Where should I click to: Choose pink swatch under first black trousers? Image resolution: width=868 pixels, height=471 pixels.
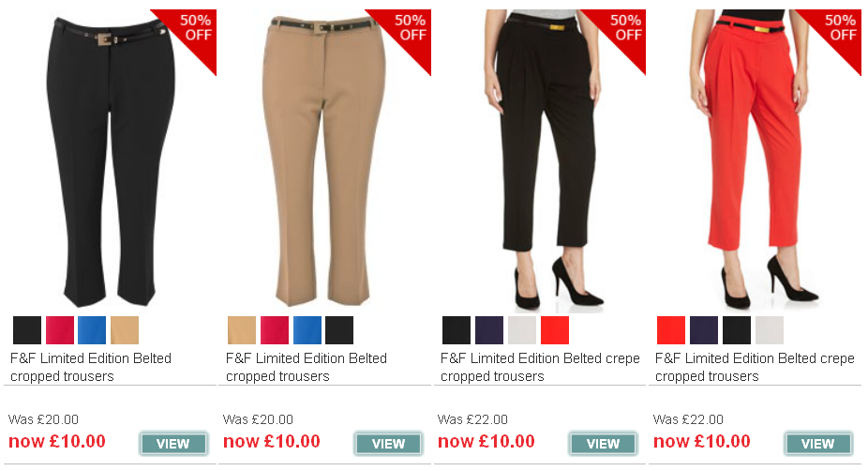pyautogui.click(x=60, y=330)
